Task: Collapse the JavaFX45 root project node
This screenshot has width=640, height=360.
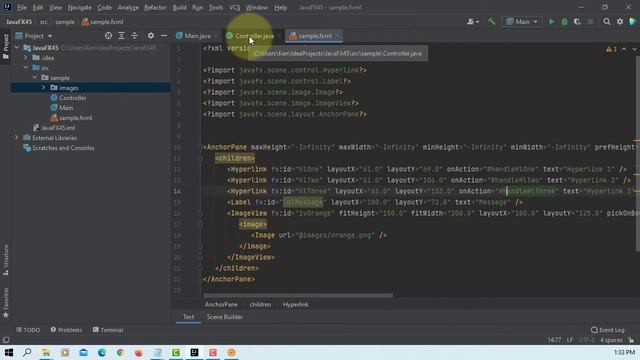Action: pos(17,48)
